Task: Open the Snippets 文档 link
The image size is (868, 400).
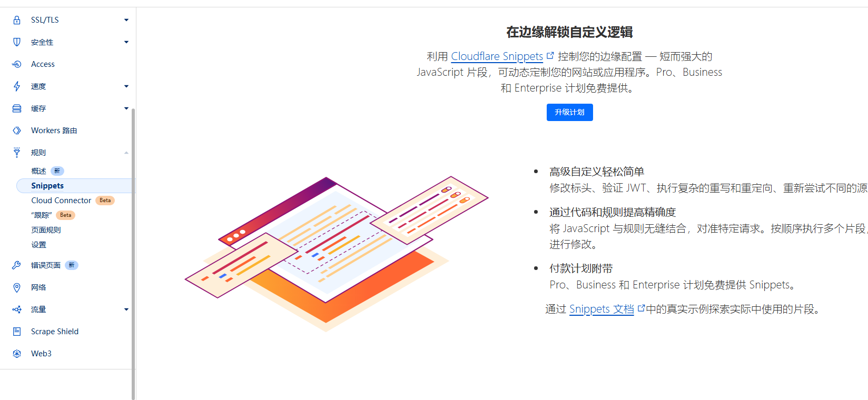Action: (x=601, y=309)
